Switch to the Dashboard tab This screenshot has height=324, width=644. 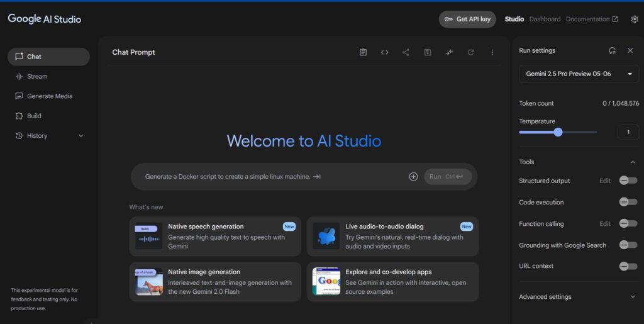545,19
